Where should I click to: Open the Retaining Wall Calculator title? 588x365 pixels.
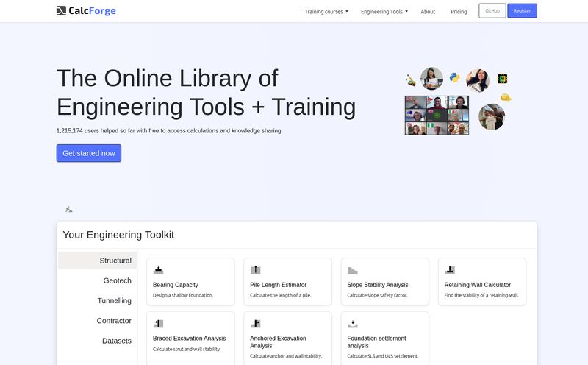477,285
